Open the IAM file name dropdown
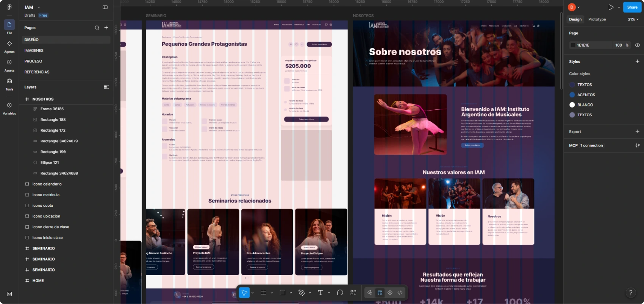Screen dimensions: 644x304 pos(32,7)
